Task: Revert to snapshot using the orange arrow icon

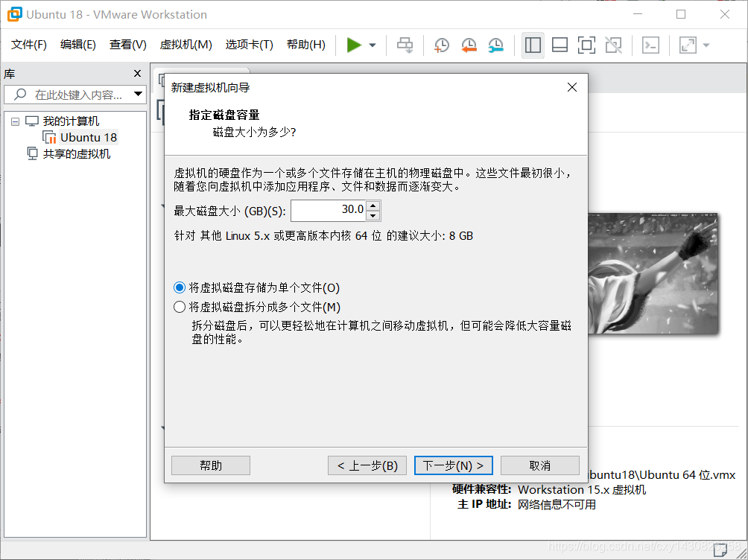Action: pyautogui.click(x=469, y=45)
